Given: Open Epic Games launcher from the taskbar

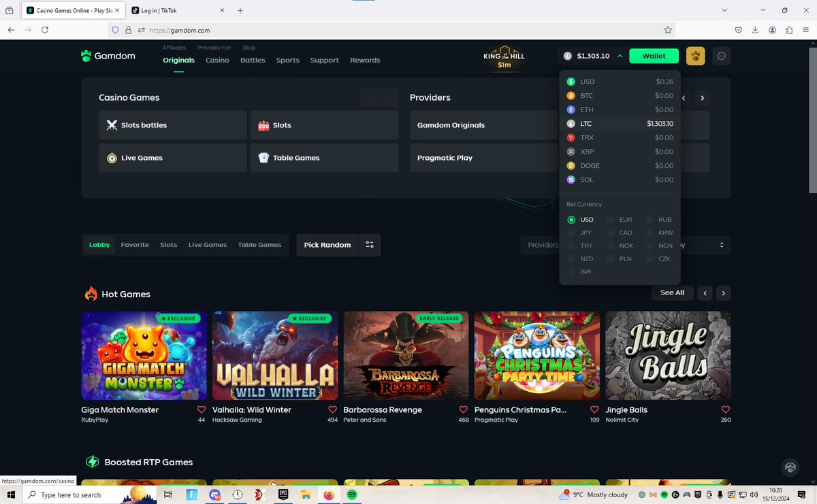Looking at the screenshot, I should point(283,494).
